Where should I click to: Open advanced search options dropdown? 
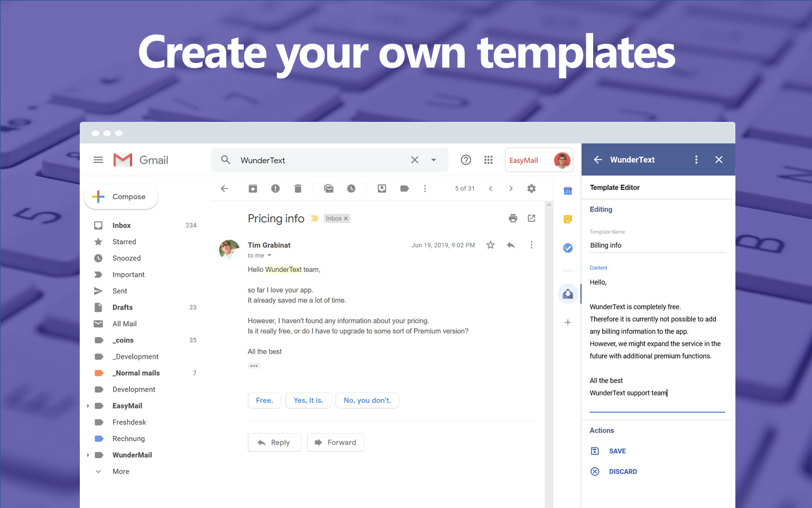(433, 159)
